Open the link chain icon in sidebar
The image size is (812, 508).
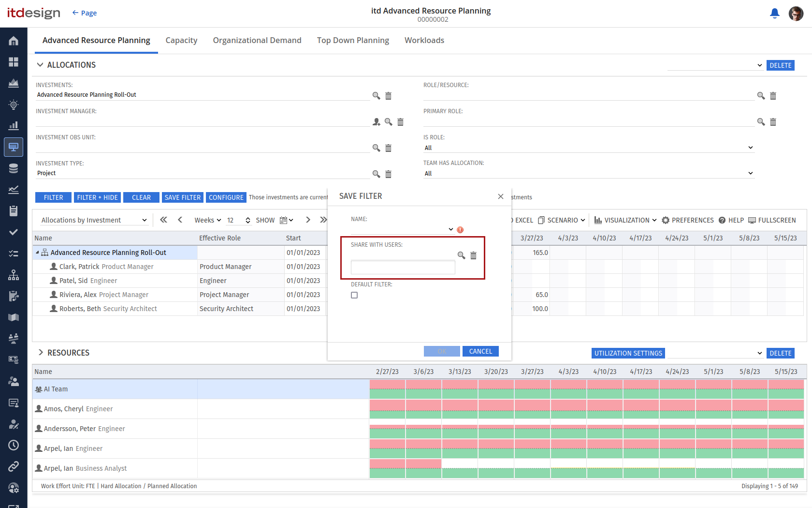(14, 466)
